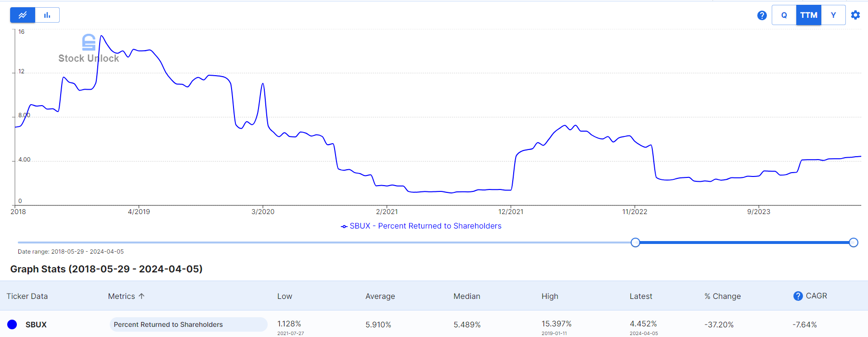Click the latest date 2024-04-05 under 4.452%
868x337 pixels.
(x=644, y=333)
